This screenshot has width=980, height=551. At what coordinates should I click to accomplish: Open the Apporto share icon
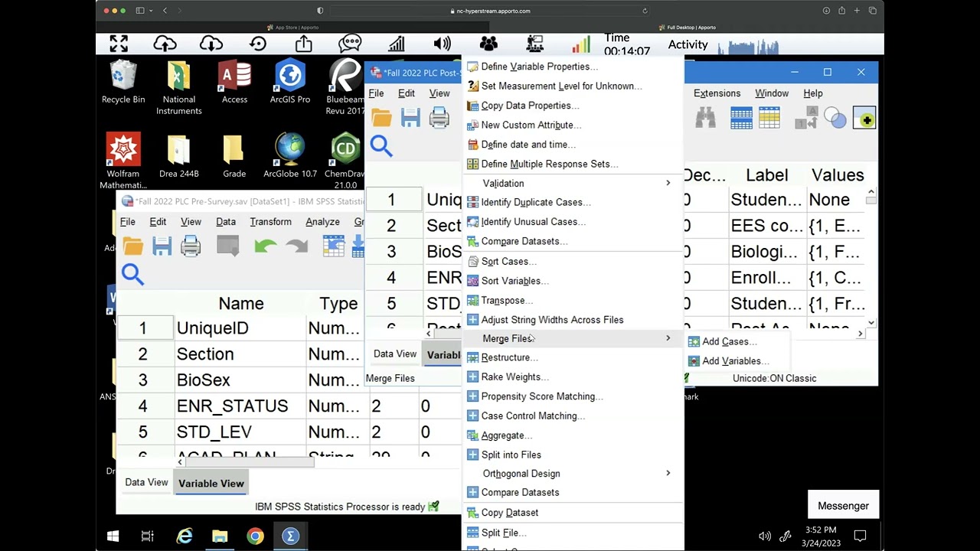click(304, 44)
